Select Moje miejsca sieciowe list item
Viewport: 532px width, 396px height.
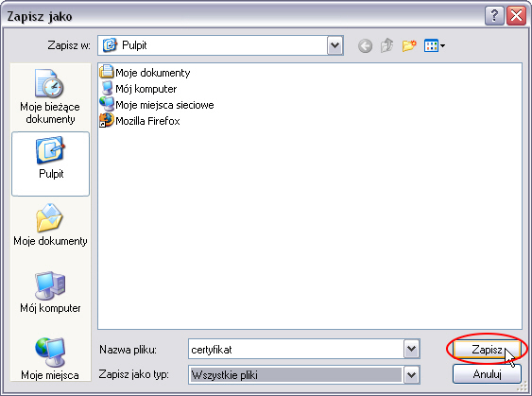click(157, 105)
